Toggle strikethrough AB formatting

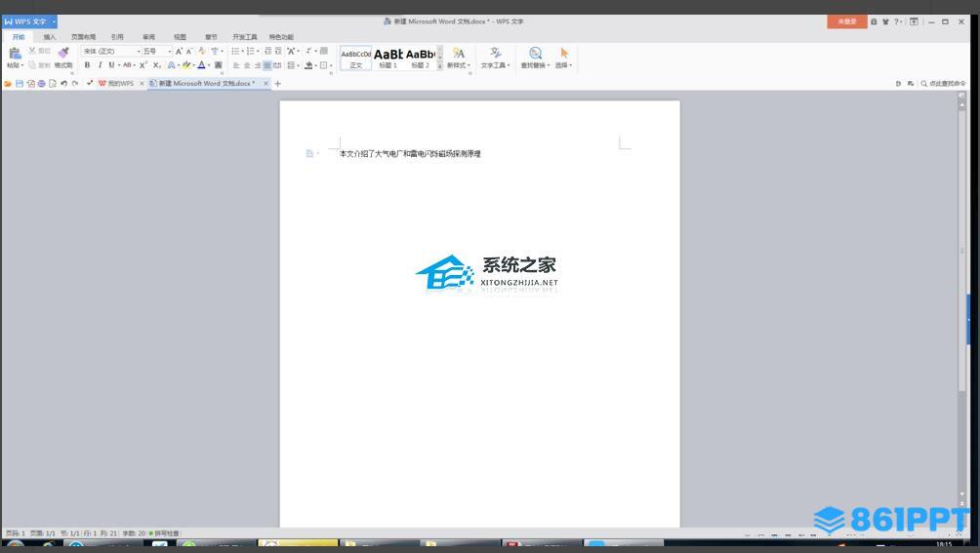click(127, 65)
